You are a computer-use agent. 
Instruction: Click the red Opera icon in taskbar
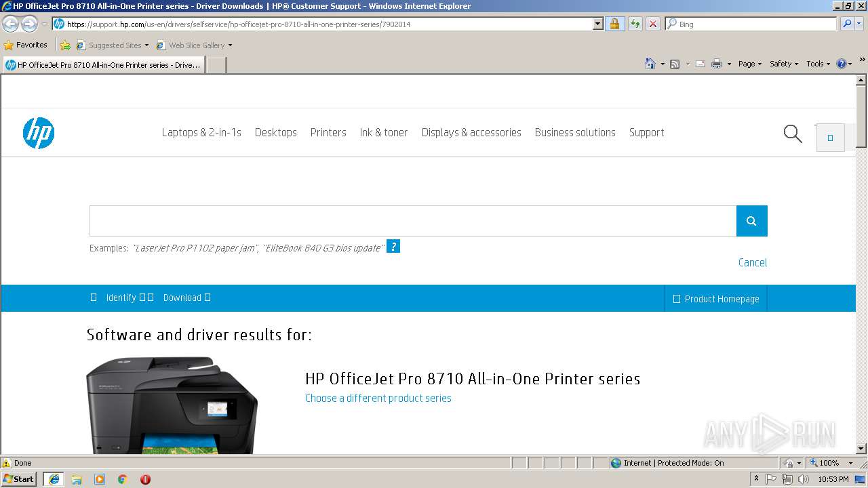pos(145,479)
